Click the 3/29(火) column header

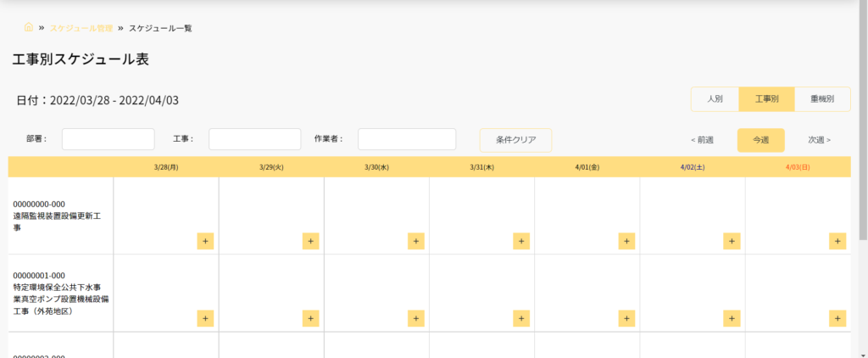tap(271, 167)
